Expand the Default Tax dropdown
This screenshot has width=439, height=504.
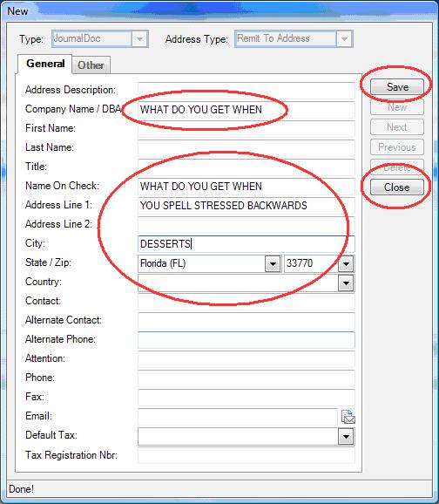(346, 437)
